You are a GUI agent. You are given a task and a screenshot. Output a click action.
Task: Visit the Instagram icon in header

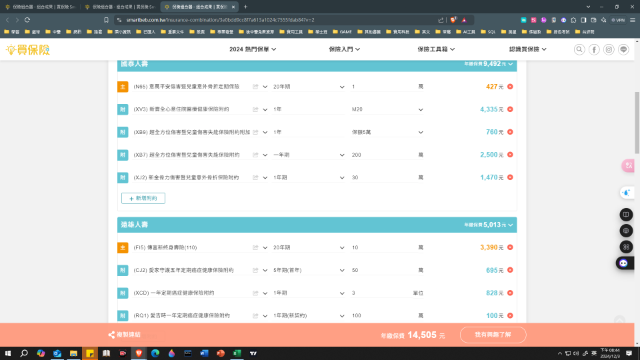(609, 49)
